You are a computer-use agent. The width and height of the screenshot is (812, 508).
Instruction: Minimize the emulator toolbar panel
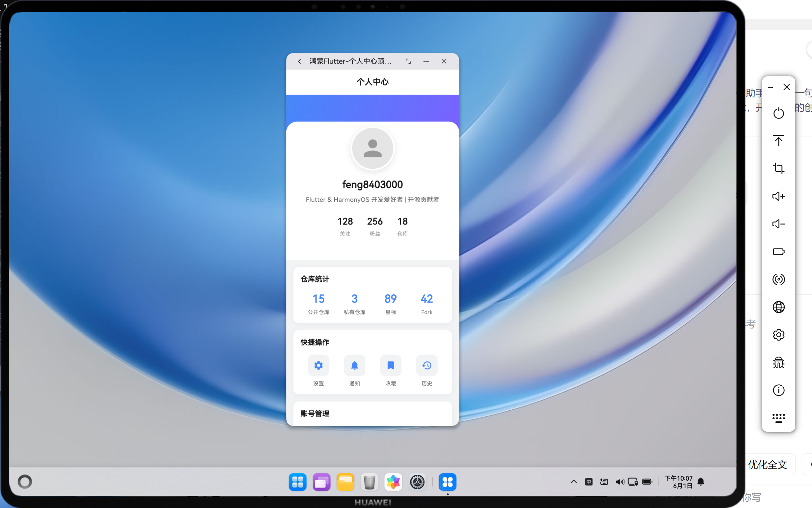tap(770, 87)
